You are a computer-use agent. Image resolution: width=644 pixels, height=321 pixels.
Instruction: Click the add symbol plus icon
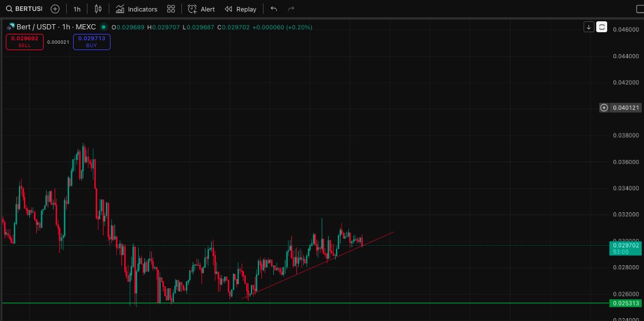pyautogui.click(x=55, y=9)
